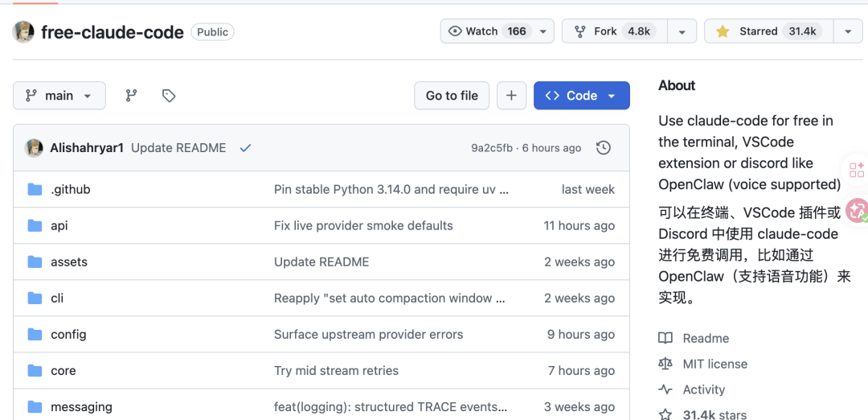Open the 31.4k stars link in About
The width and height of the screenshot is (868, 420).
[x=714, y=414]
